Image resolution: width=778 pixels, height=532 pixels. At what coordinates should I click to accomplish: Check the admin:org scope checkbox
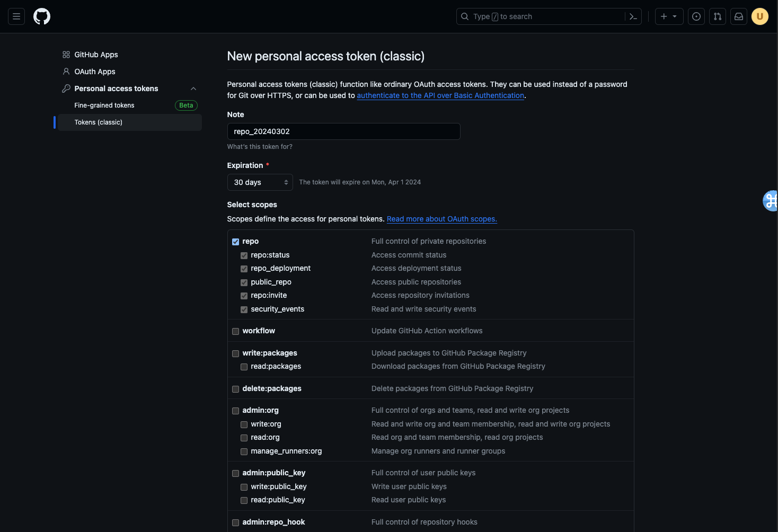235,411
